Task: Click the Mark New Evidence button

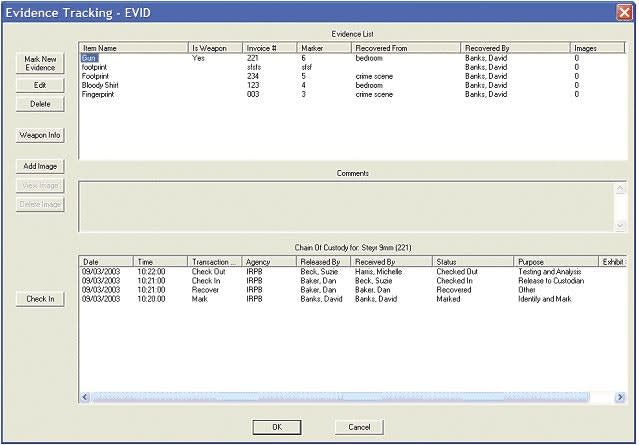Action: coord(40,64)
